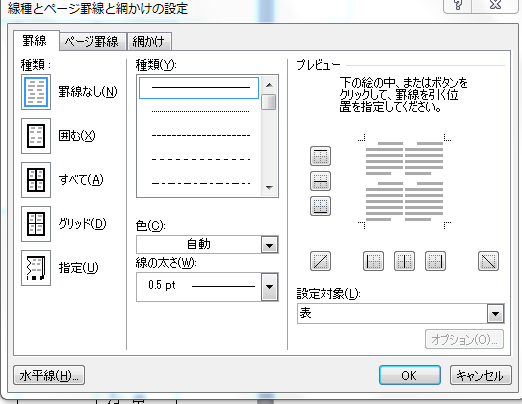Toggle the inside vertical border button
This screenshot has width=522, height=404.
coord(404,261)
